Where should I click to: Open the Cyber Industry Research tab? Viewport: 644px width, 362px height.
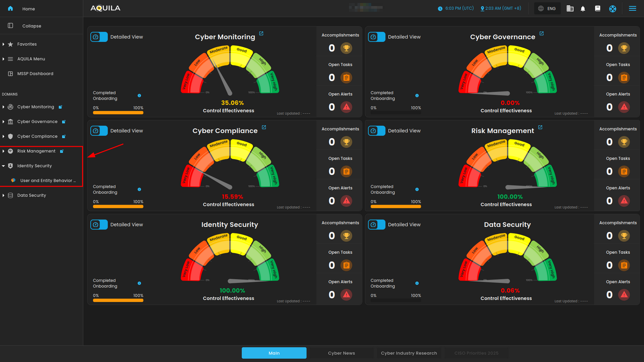click(x=409, y=353)
